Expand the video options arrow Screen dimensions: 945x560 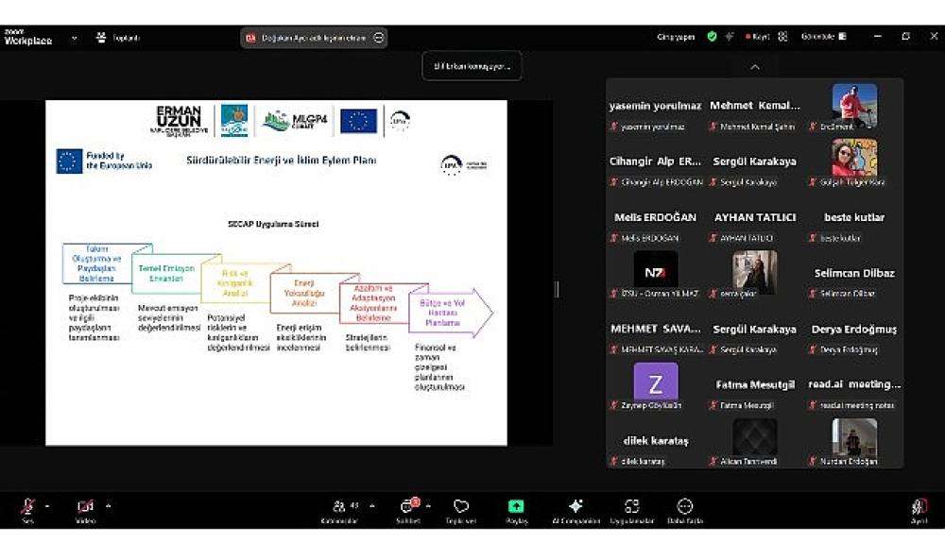pos(108,505)
